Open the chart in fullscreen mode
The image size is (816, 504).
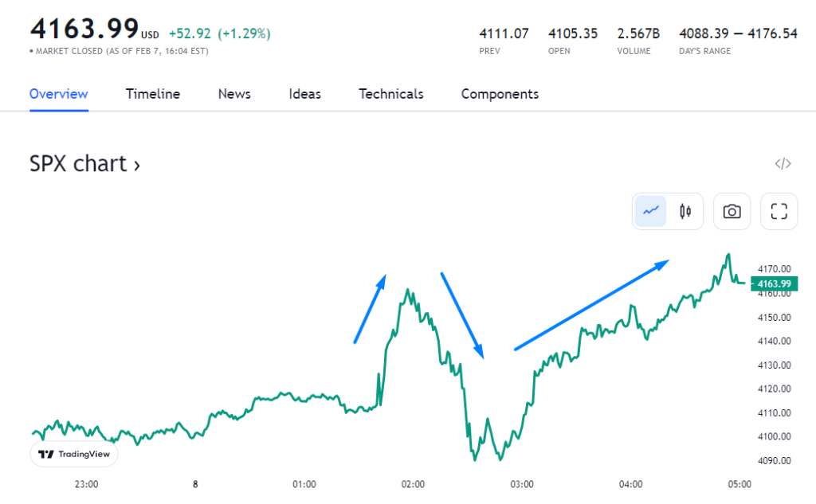(x=779, y=212)
